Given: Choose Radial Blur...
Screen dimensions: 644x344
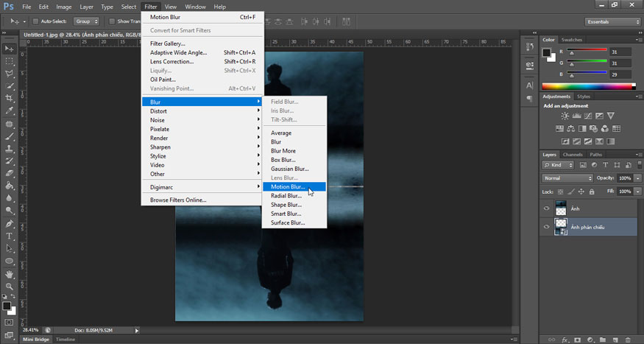Looking at the screenshot, I should pos(294,196).
